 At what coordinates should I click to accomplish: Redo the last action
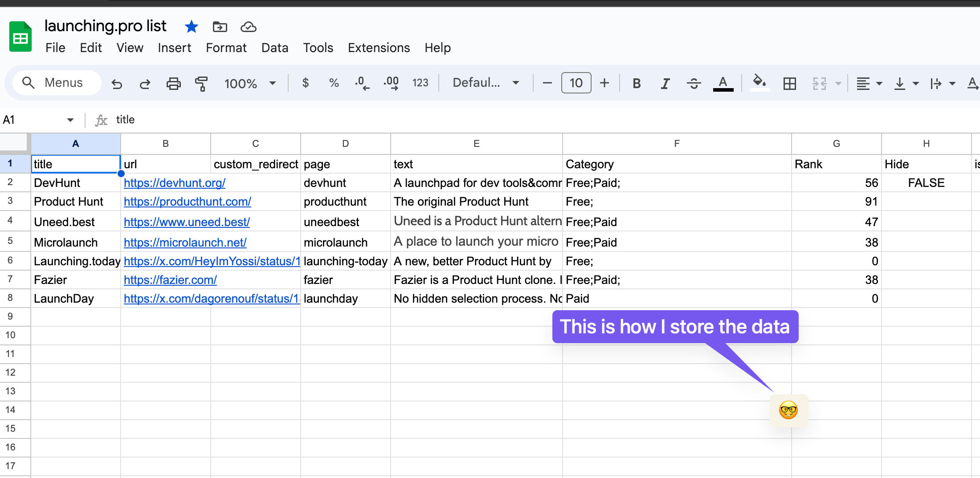tap(145, 83)
